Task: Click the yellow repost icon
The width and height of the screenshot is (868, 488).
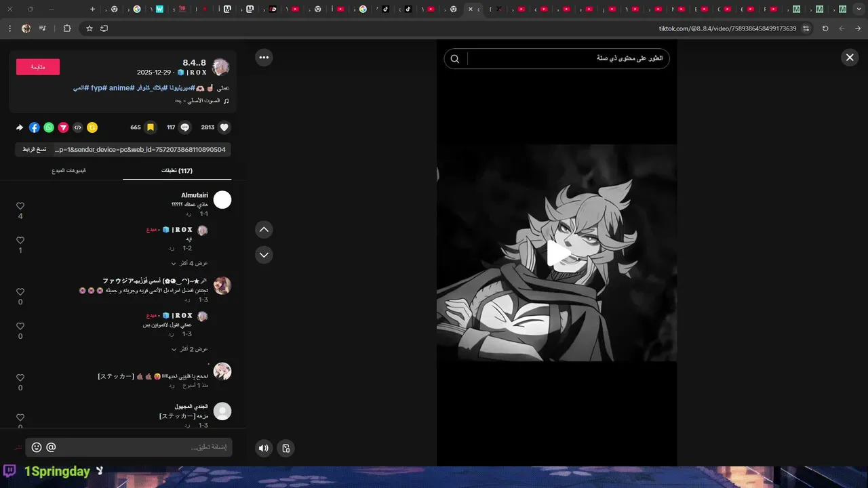Action: (92, 127)
